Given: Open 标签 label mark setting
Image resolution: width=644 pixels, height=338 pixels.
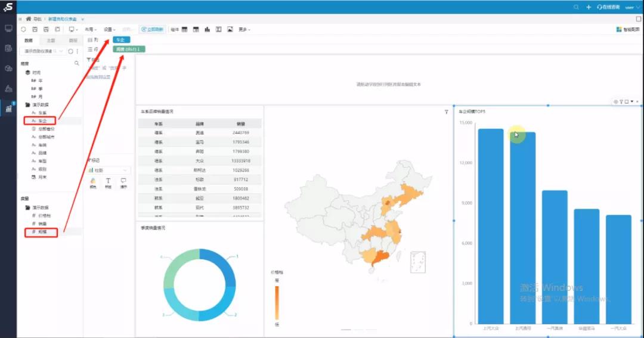Looking at the screenshot, I should (108, 183).
